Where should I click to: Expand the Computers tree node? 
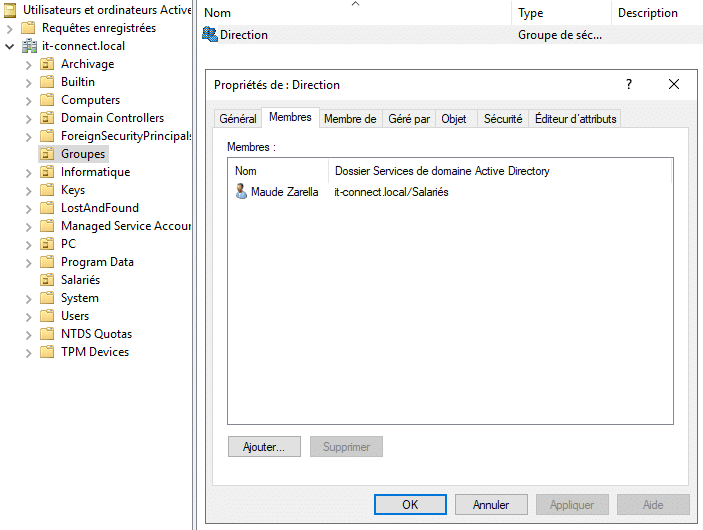(x=29, y=101)
